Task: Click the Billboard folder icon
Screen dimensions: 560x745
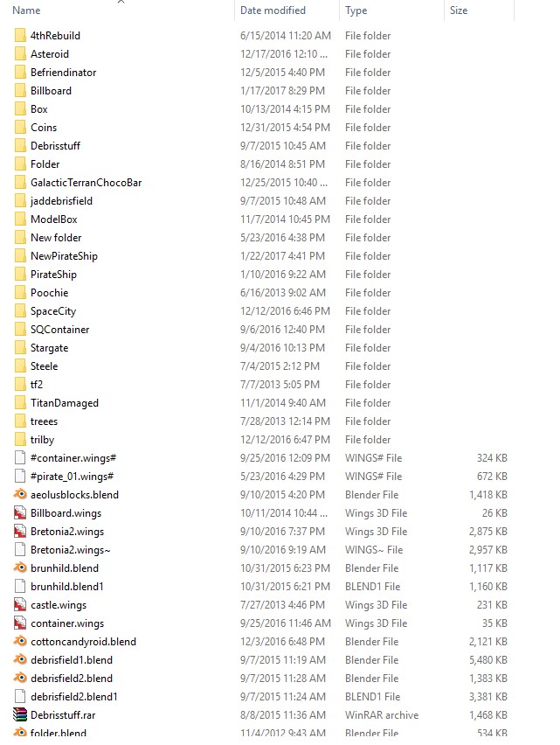Action: pyautogui.click(x=20, y=91)
